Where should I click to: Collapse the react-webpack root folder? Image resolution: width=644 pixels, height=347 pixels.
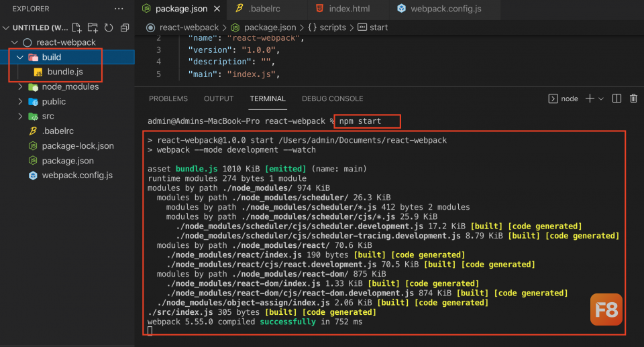(x=14, y=42)
